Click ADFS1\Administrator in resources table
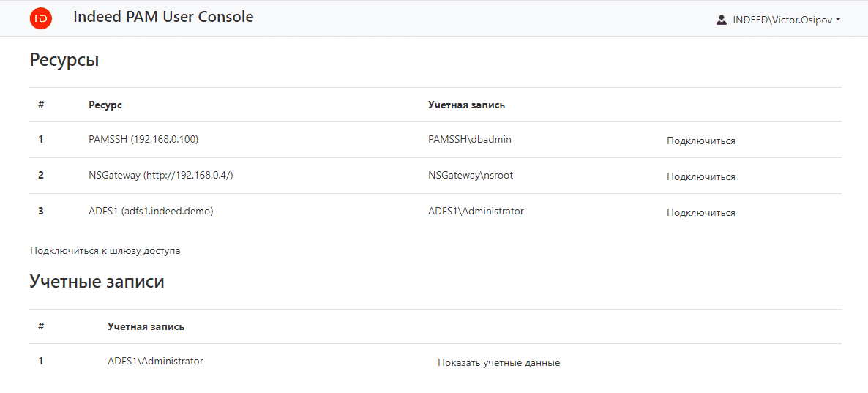Viewport: 868px width, 393px height. [476, 211]
